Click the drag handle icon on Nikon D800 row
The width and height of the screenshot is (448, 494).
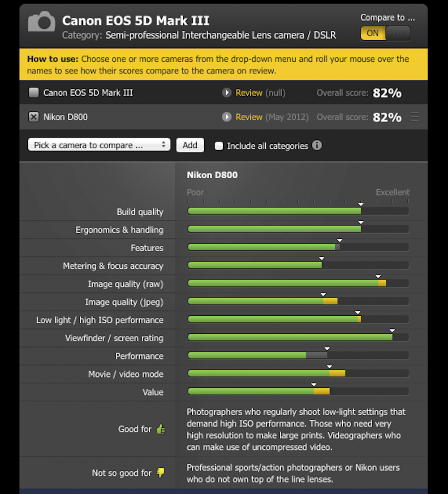415,117
